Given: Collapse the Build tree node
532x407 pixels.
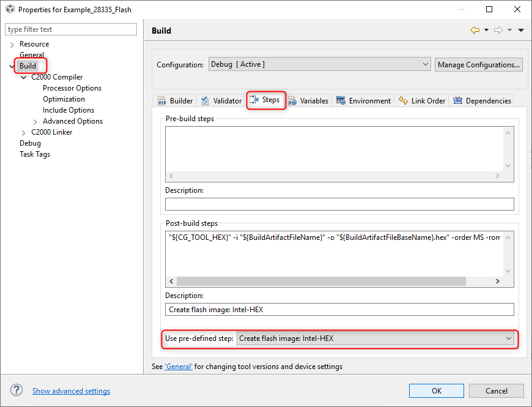Looking at the screenshot, I should [12, 66].
